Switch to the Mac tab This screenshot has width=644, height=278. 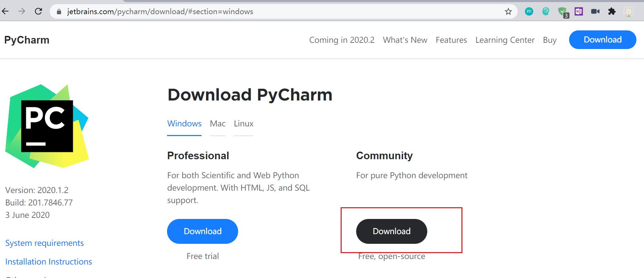pos(218,124)
